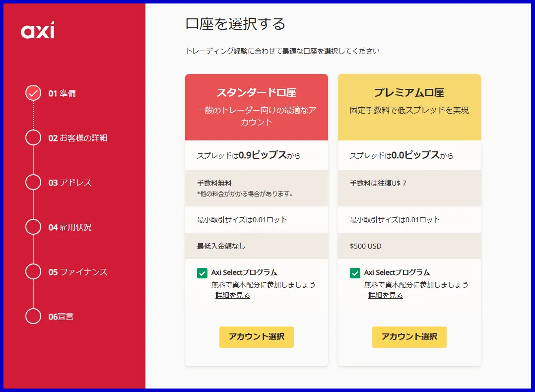
Task: Open 詳細を見る link in premium account
Action: 386,295
